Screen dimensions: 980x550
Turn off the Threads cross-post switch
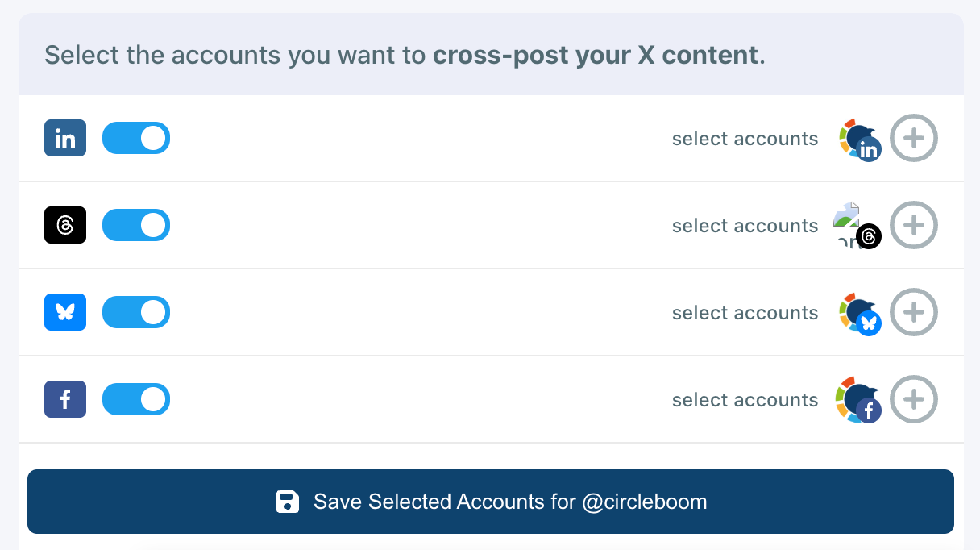(136, 225)
